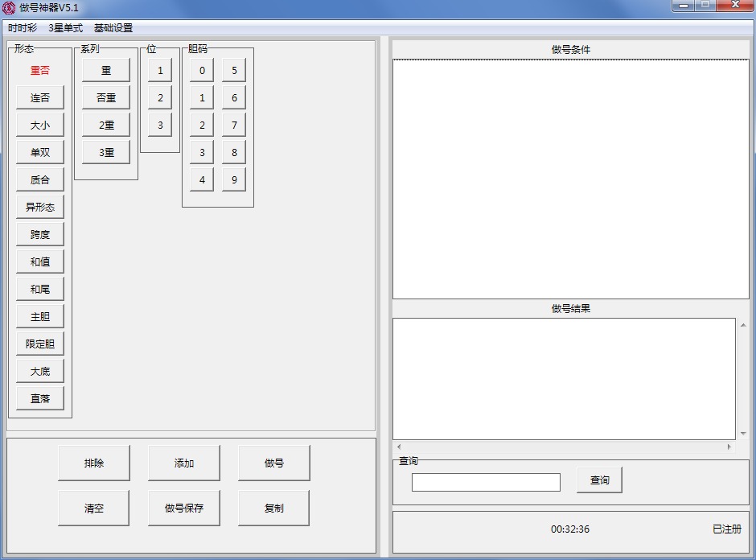756x560 pixels.
Task: Toggle the 单双 form button
Action: coord(40,153)
